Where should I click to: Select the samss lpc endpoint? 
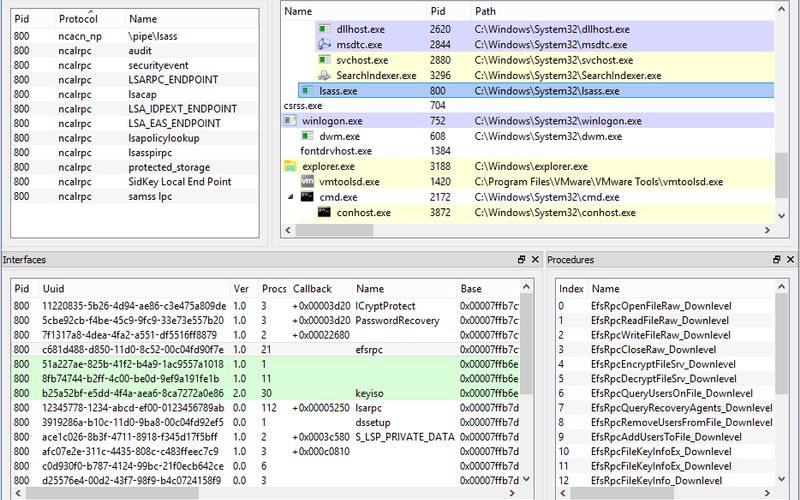pos(135,196)
